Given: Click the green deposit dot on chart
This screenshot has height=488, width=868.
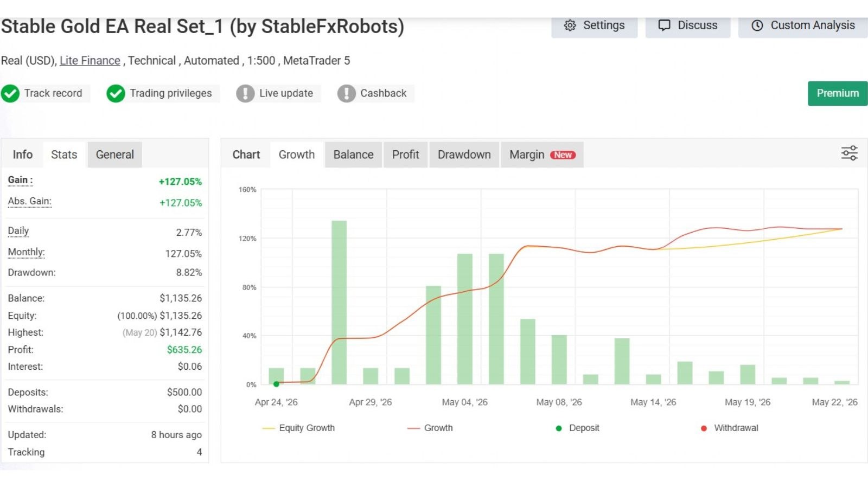Looking at the screenshot, I should coord(277,384).
